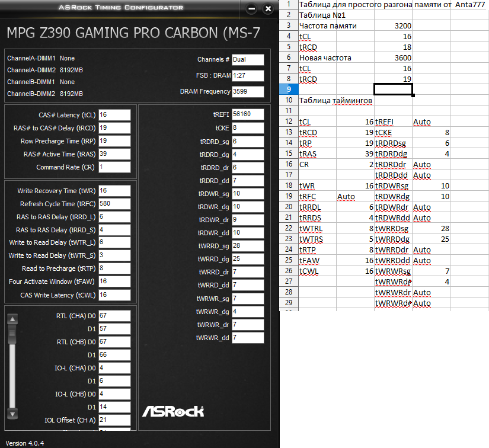This screenshot has width=489, height=448.
Task: Click the tWRWR_sg value field
Action: click(248, 299)
